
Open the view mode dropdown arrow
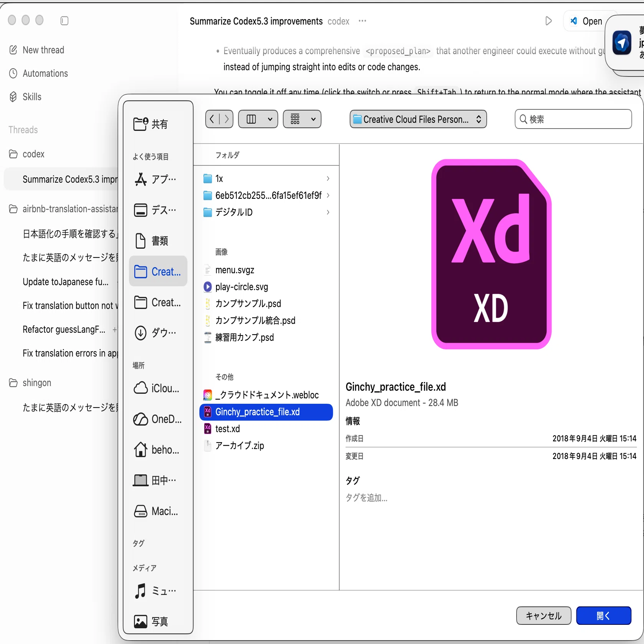[270, 119]
